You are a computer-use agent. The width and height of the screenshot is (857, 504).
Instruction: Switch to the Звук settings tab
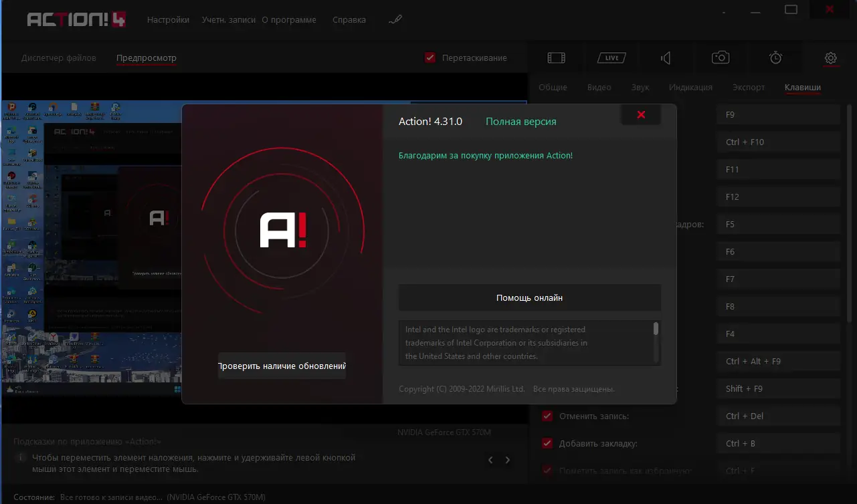(x=640, y=88)
